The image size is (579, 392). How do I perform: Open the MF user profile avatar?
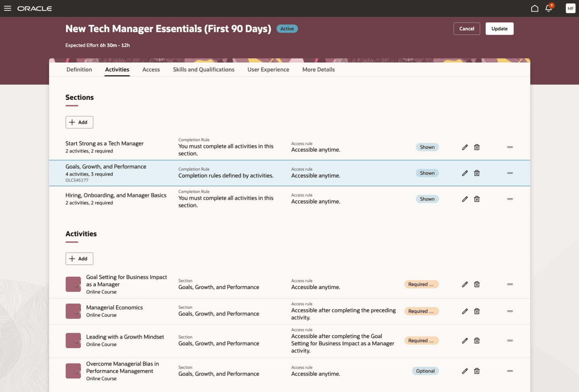click(571, 8)
